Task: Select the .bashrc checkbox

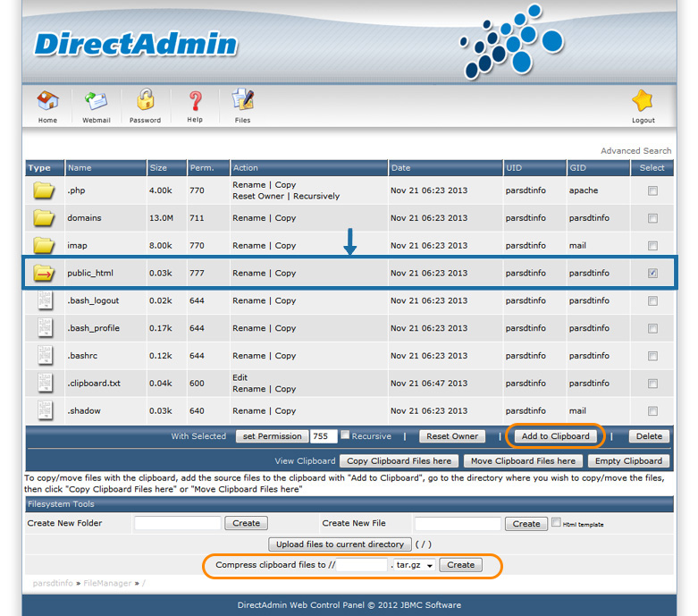Action: (652, 357)
